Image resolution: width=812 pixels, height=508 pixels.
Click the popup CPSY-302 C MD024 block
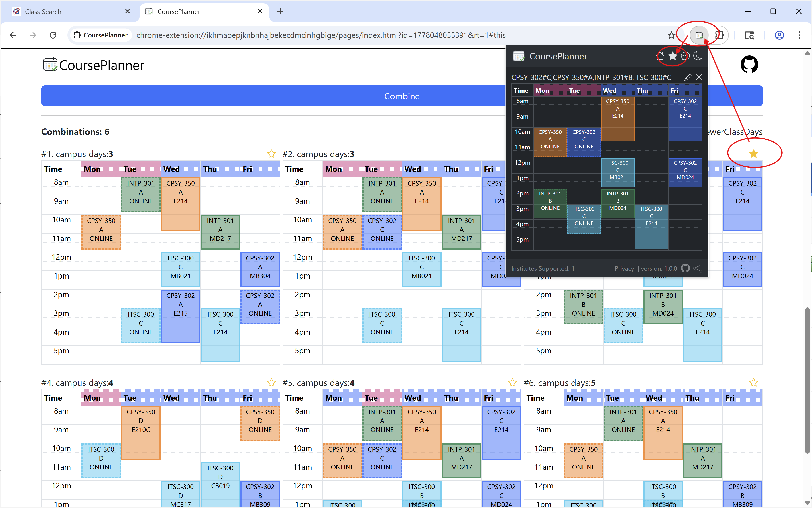pos(685,173)
